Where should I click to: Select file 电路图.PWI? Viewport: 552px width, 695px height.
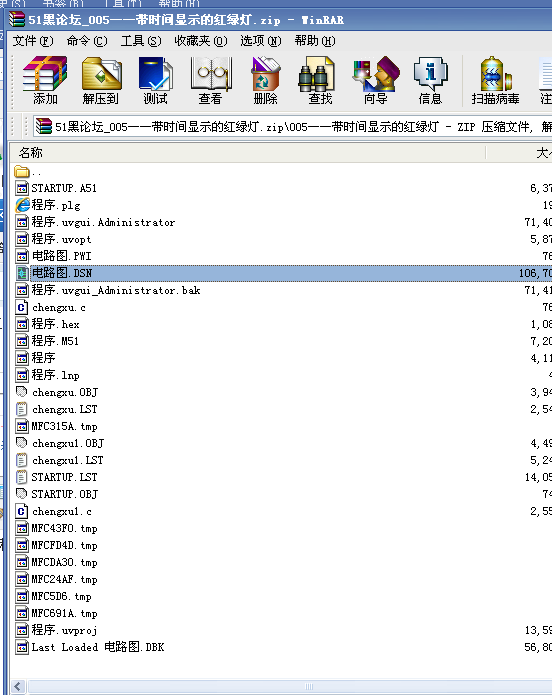coord(62,256)
